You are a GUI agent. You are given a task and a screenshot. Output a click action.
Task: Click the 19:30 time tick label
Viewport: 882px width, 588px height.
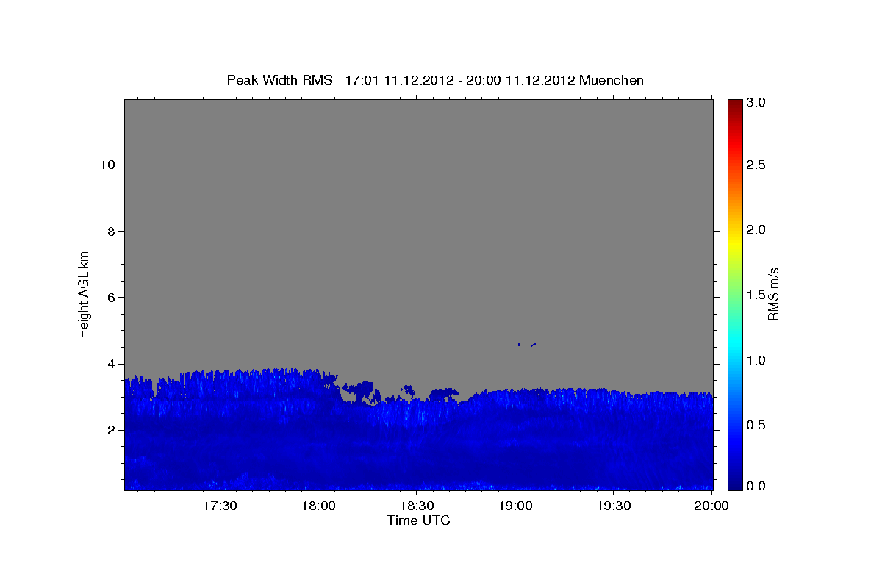[x=613, y=506]
